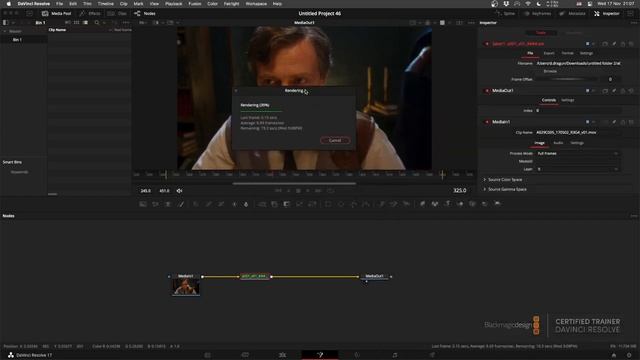
Task: Open the File tab of Saver node
Action: 530,53
